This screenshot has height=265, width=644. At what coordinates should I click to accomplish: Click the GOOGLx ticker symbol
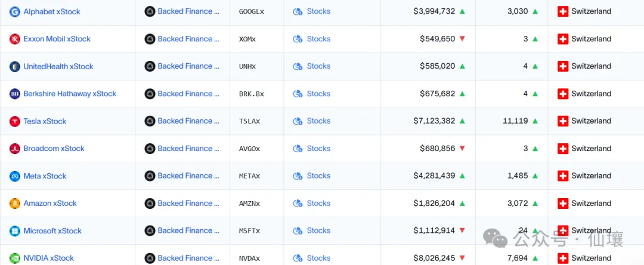point(251,11)
